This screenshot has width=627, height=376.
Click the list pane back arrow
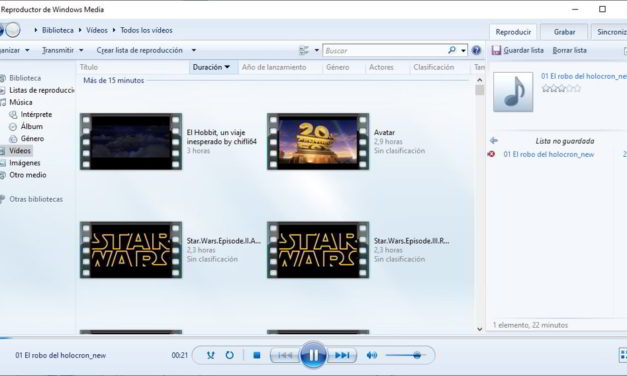[x=494, y=140]
